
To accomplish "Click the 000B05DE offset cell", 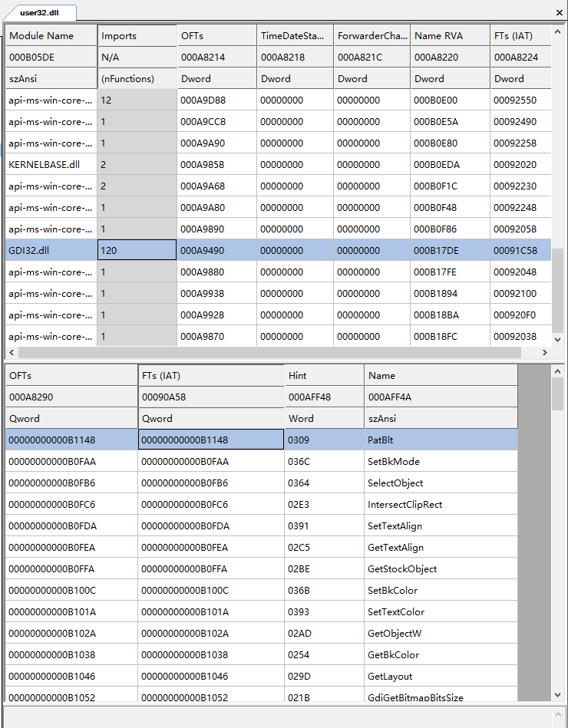I will pyautogui.click(x=51, y=57).
